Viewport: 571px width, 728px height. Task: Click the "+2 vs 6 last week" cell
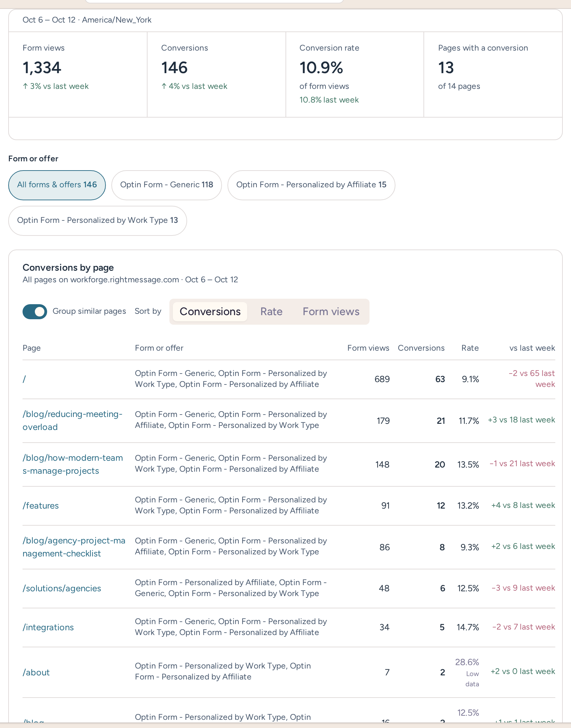point(523,547)
